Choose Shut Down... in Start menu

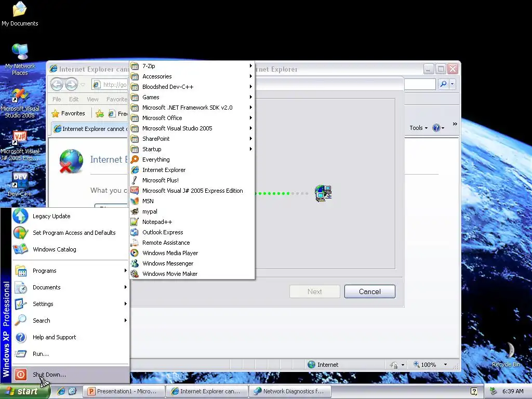pos(70,375)
